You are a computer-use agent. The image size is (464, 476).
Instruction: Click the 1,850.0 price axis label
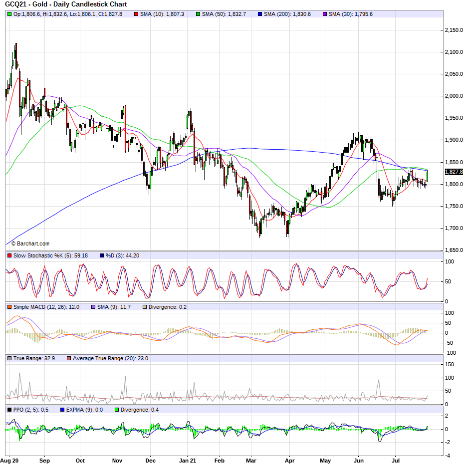454,162
